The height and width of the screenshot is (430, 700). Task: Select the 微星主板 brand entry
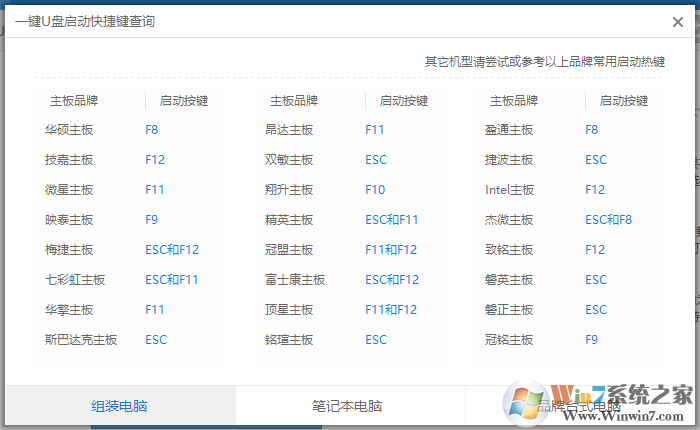(x=69, y=190)
